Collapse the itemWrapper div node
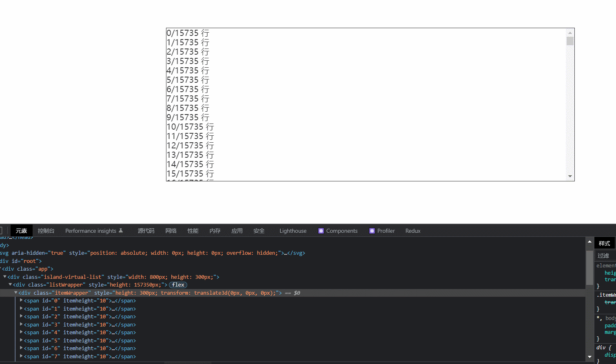The height and width of the screenshot is (364, 616). tap(16, 293)
